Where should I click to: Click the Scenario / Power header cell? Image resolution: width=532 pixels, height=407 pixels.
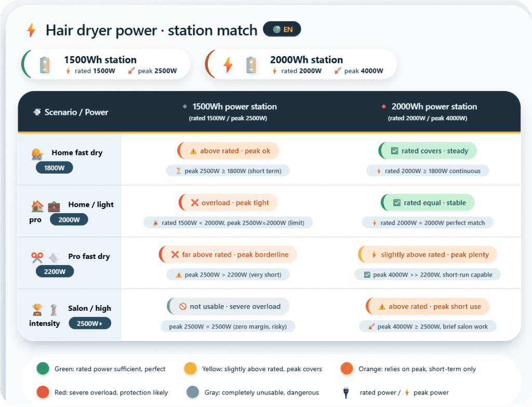tap(71, 112)
